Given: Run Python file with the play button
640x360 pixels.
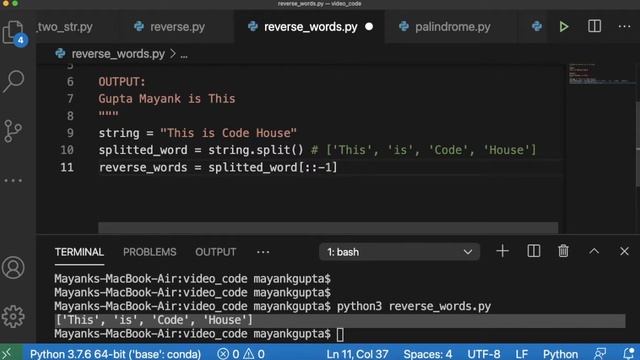Looking at the screenshot, I should click(x=564, y=27).
